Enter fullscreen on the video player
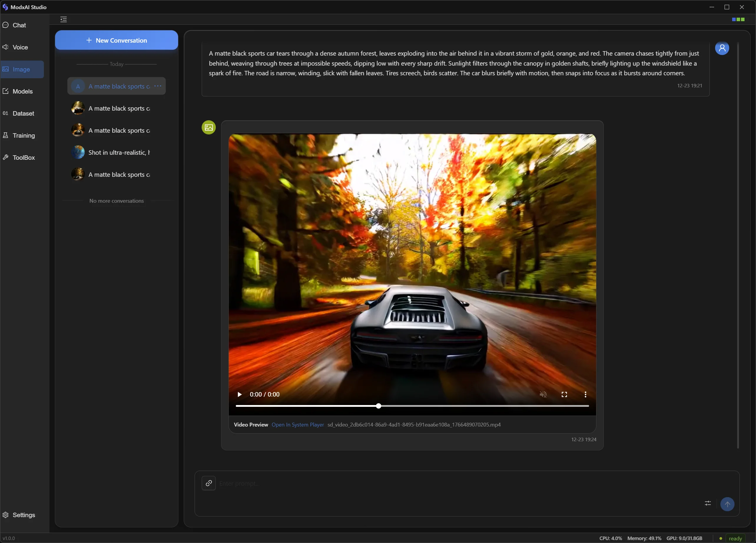 click(564, 395)
